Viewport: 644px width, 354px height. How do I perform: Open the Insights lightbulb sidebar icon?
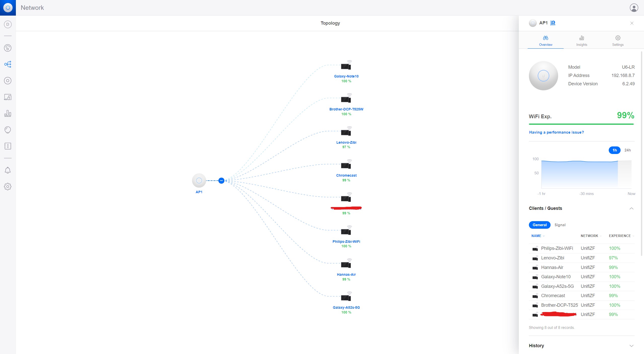(x=8, y=130)
